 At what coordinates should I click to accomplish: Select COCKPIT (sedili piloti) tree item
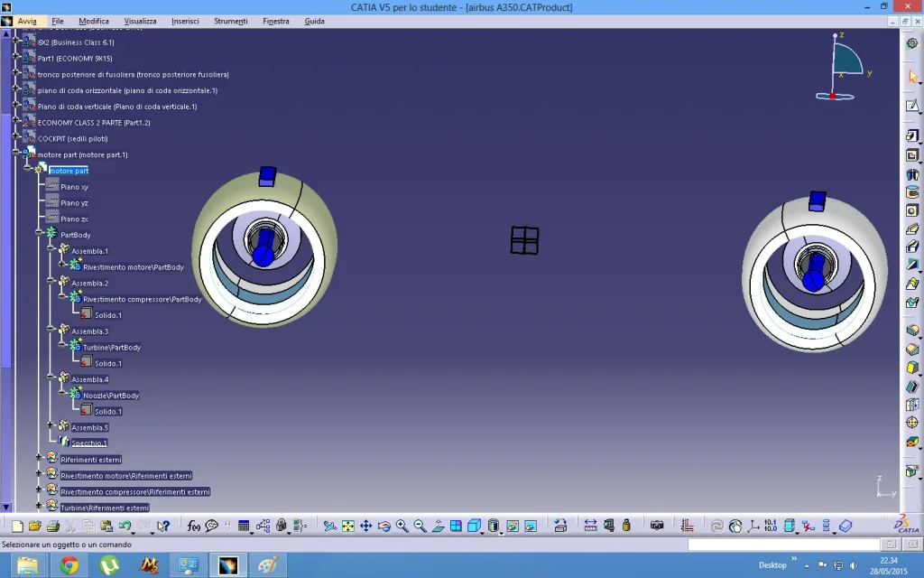[72, 138]
